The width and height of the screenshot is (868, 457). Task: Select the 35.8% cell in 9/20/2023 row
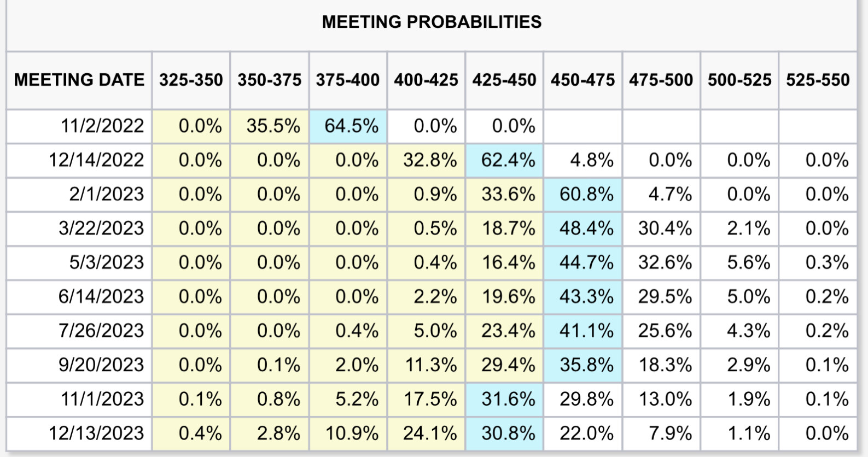pyautogui.click(x=586, y=365)
